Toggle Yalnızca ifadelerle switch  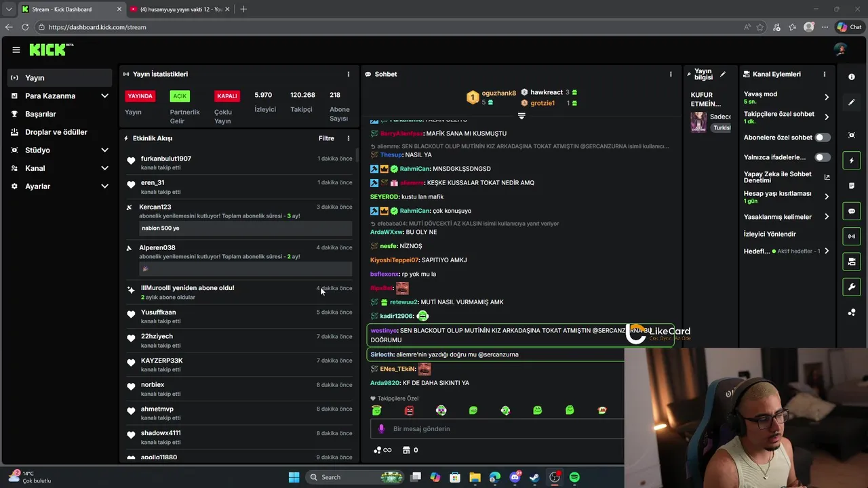[823, 157]
